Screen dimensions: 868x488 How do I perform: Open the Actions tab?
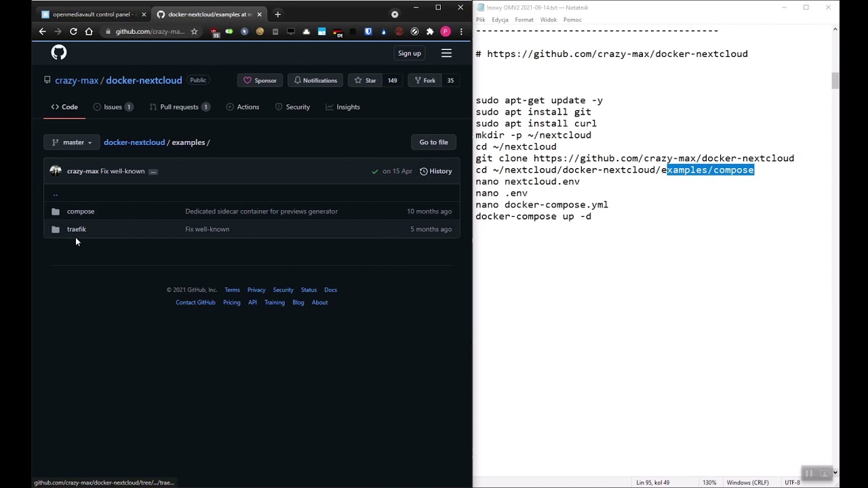pos(243,107)
